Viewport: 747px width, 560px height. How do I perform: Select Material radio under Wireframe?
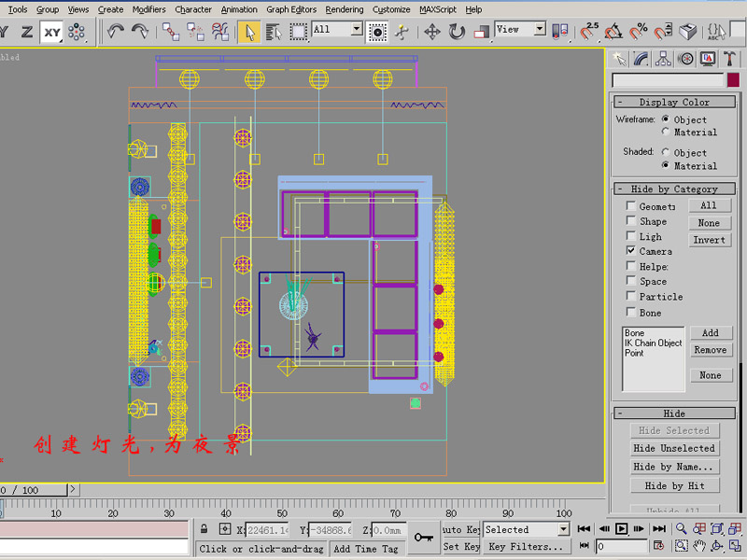click(665, 133)
